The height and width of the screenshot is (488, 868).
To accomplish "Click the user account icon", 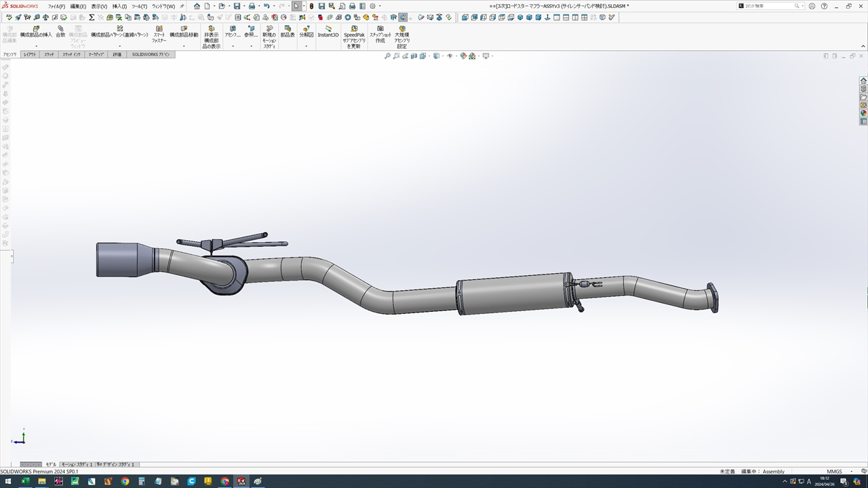I will [812, 6].
